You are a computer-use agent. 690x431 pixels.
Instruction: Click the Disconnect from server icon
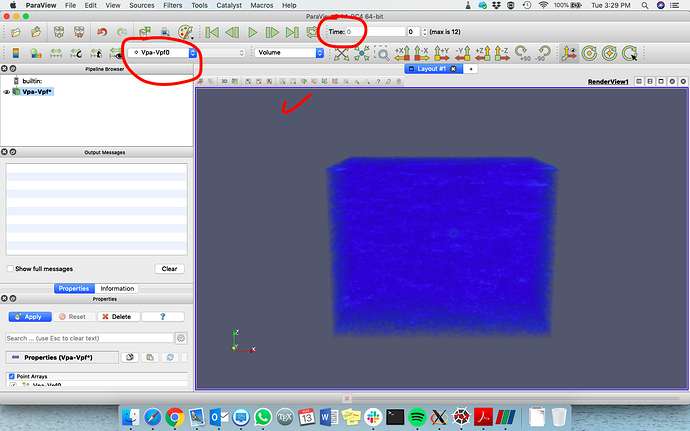click(79, 32)
